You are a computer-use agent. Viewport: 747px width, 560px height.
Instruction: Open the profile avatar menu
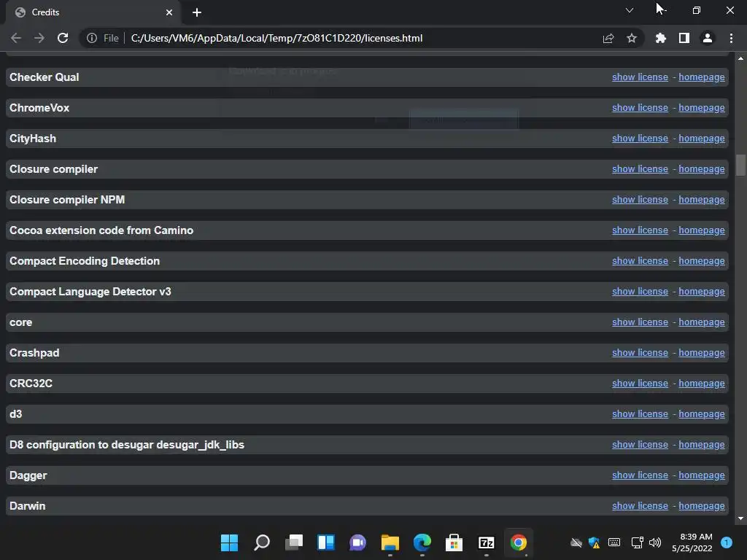(x=708, y=38)
